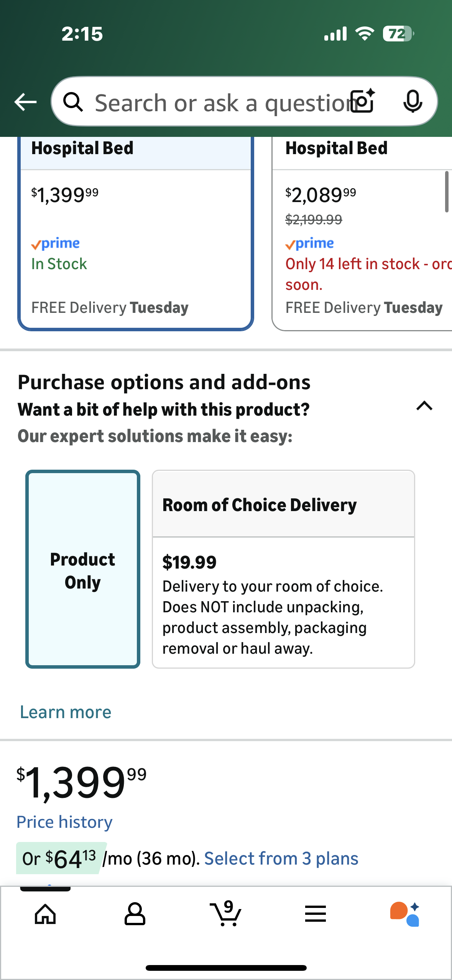Type in the search or ask field
This screenshot has height=980, width=452.
coord(219,103)
